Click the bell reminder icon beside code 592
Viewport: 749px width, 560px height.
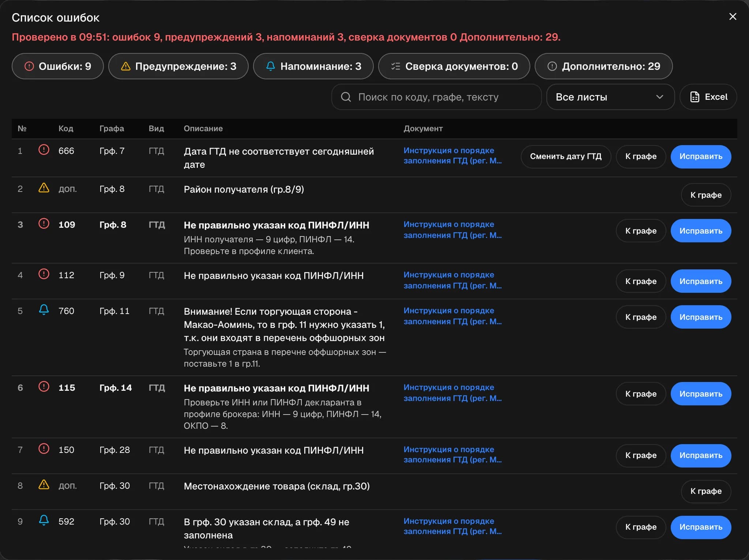[44, 520]
